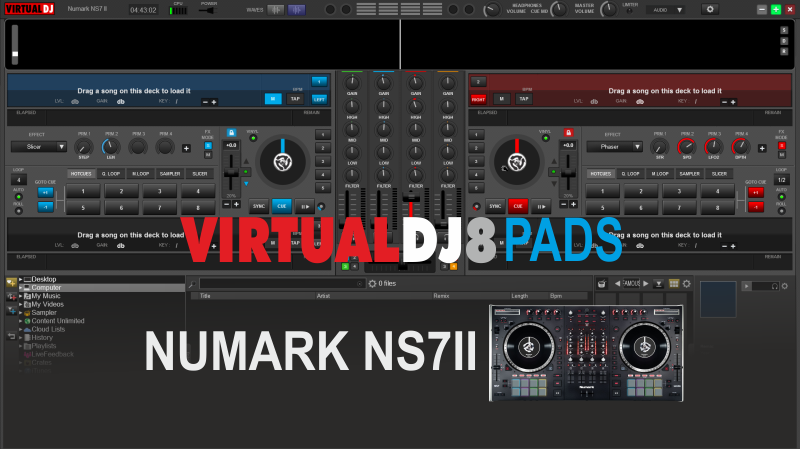This screenshot has height=449, width=800.
Task: Toggle left deck Roll loop LED
Action: (18, 211)
